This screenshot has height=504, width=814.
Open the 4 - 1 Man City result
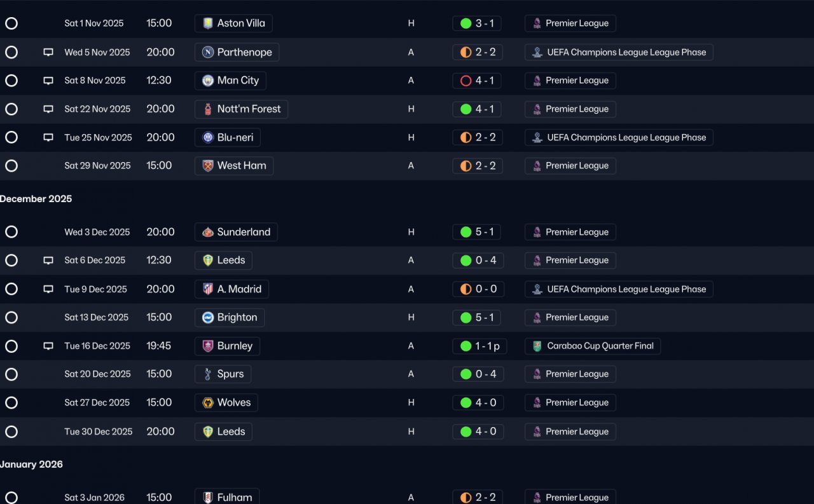[477, 81]
